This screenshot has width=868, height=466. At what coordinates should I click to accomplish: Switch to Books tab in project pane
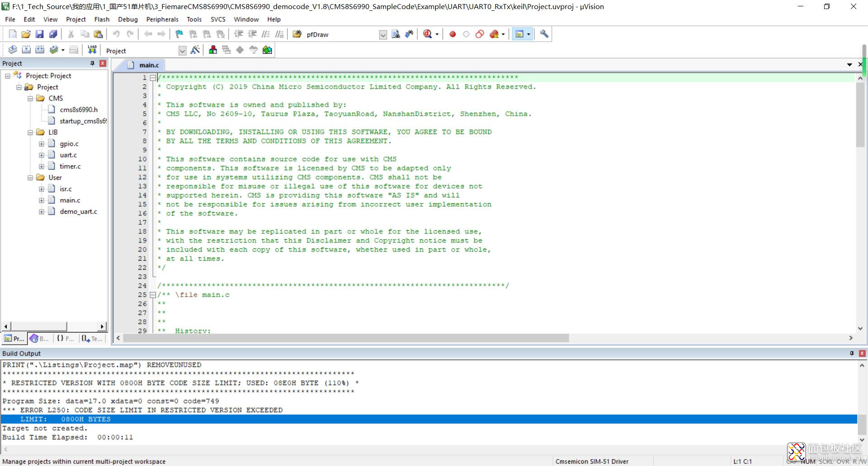coord(39,338)
